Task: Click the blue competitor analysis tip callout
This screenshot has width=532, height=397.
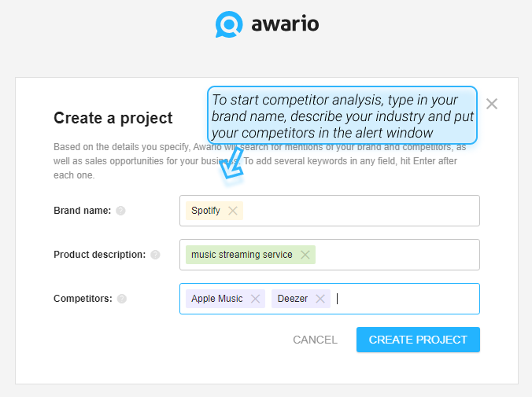Action: coord(342,116)
